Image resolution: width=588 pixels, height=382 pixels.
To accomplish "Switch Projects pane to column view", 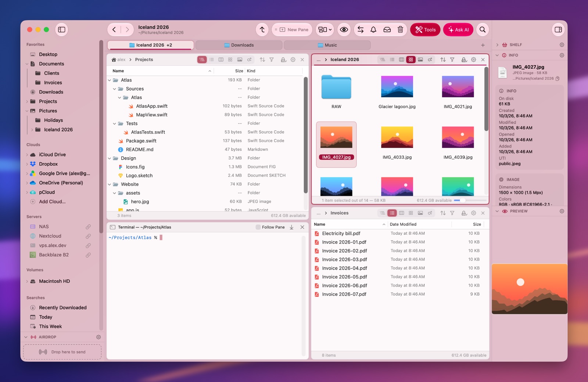I will pyautogui.click(x=221, y=60).
